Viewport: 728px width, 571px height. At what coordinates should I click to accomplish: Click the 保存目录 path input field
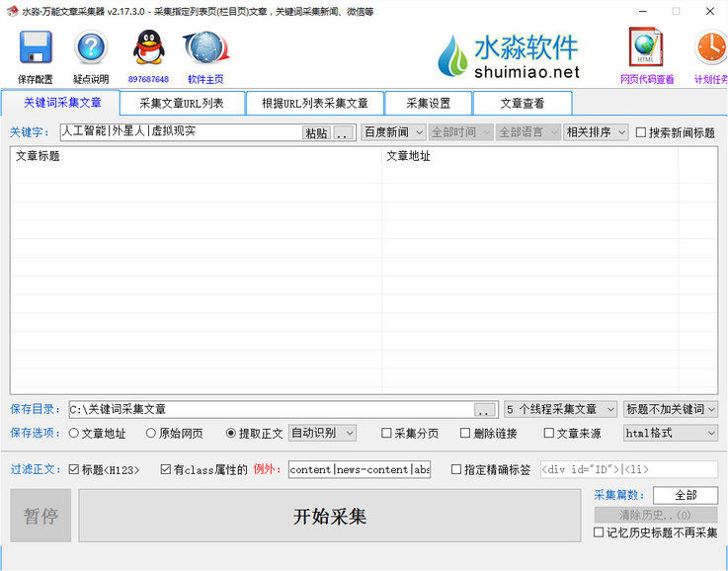pyautogui.click(x=270, y=409)
